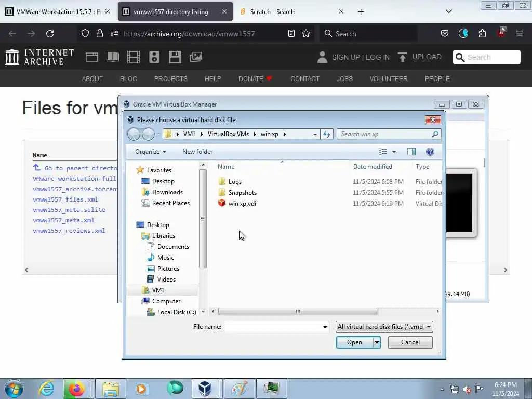Click the refresh button in file dialog
The image size is (532, 399).
[x=327, y=134]
